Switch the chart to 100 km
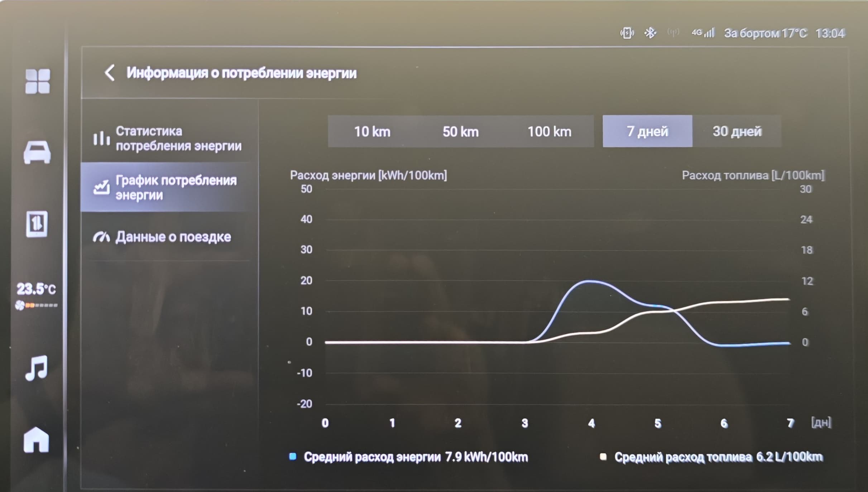868x492 pixels. coord(549,131)
